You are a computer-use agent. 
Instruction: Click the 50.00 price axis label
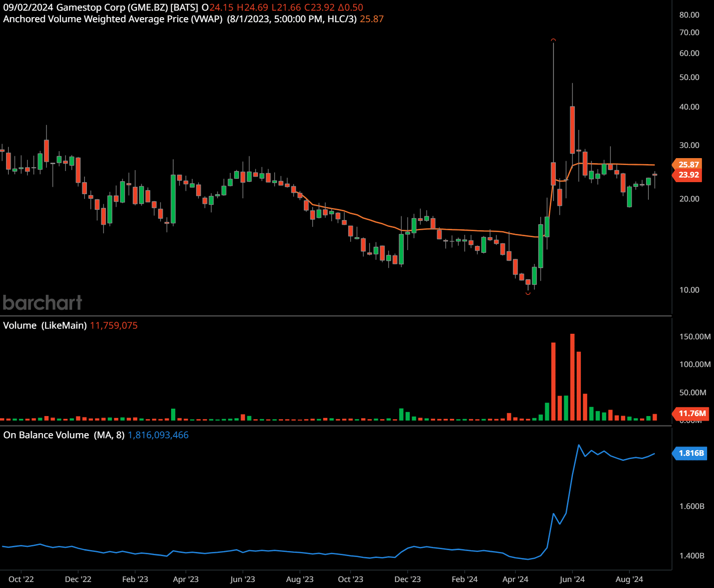coord(689,77)
